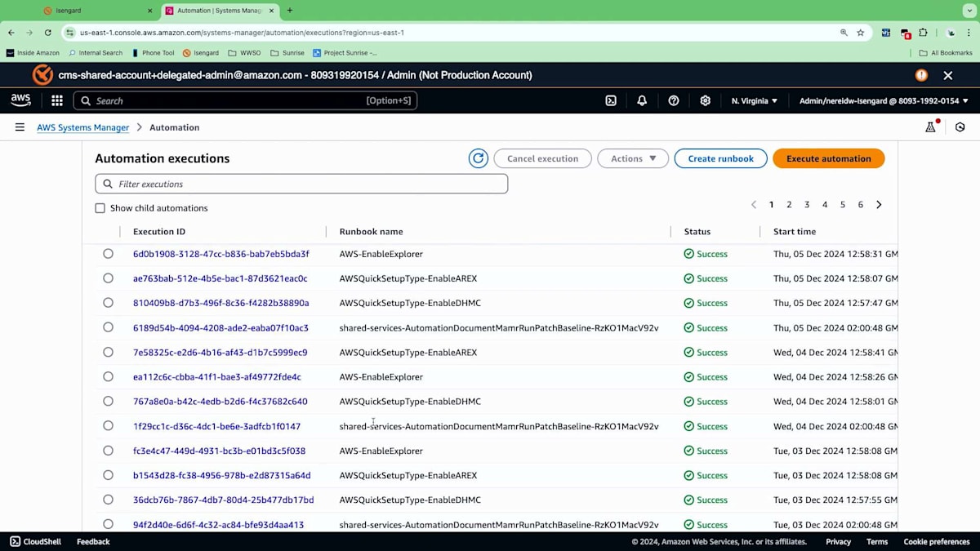
Task: Sort by Start time column header
Action: 795,232
